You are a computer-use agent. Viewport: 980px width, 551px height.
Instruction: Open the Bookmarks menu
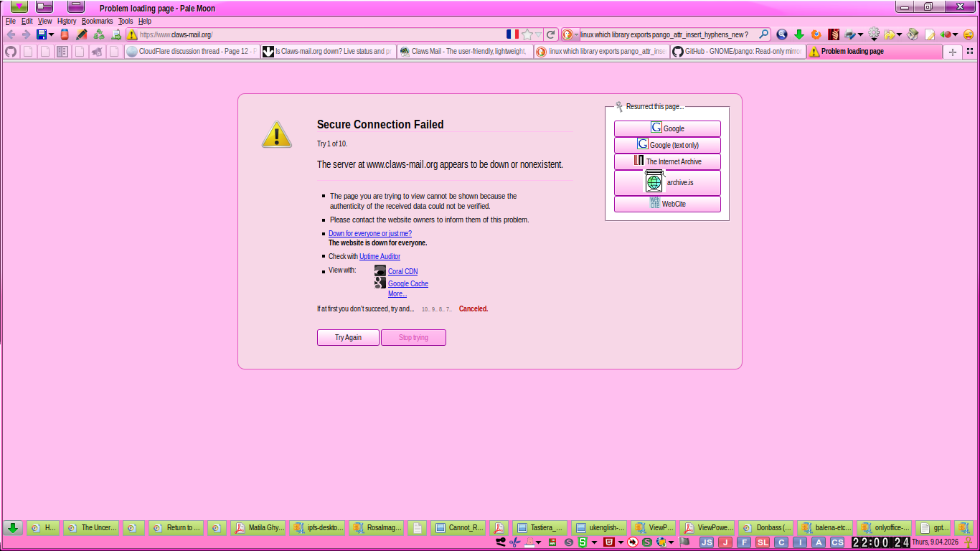97,22
